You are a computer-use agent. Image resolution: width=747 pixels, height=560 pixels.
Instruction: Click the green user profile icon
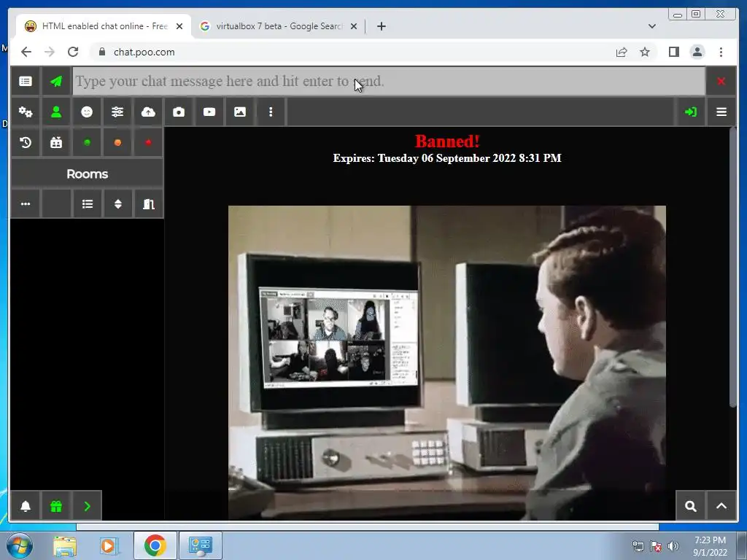click(56, 112)
